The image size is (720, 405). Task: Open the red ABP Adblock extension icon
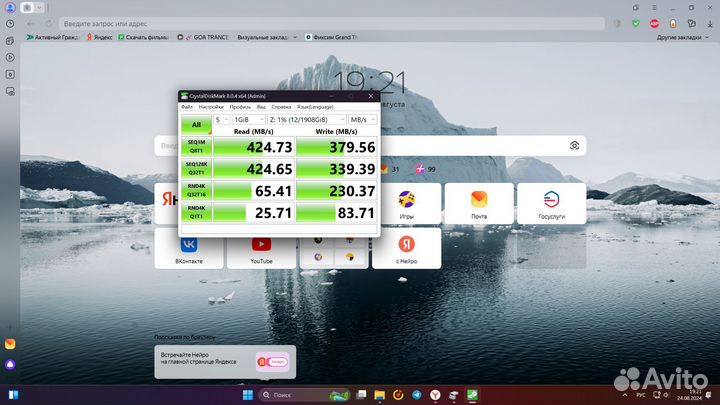[x=654, y=23]
